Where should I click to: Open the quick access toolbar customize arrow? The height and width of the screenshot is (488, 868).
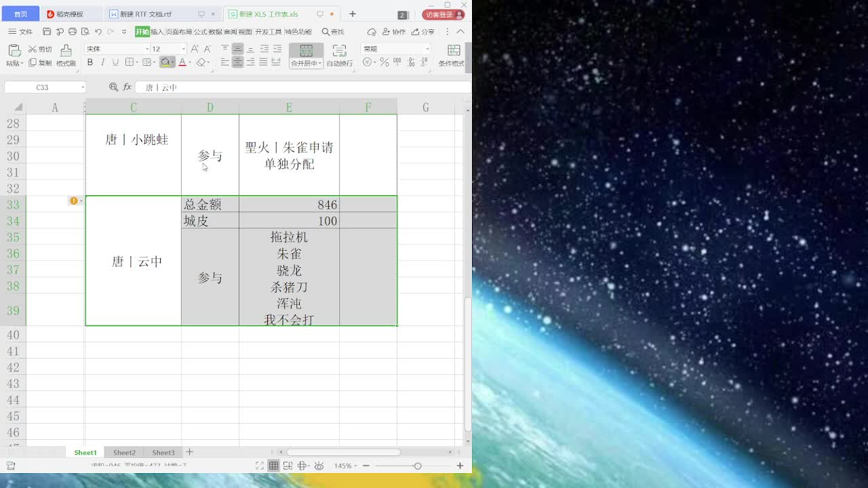(x=124, y=32)
